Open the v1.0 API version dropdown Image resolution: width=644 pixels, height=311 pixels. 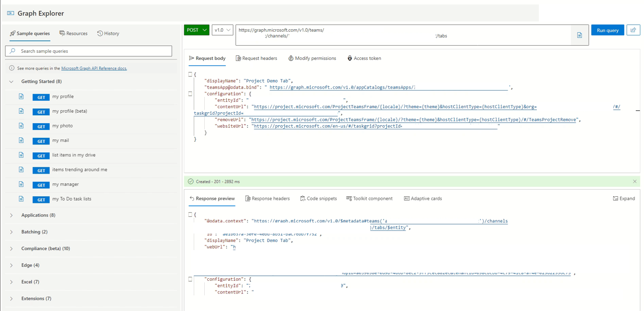[222, 30]
